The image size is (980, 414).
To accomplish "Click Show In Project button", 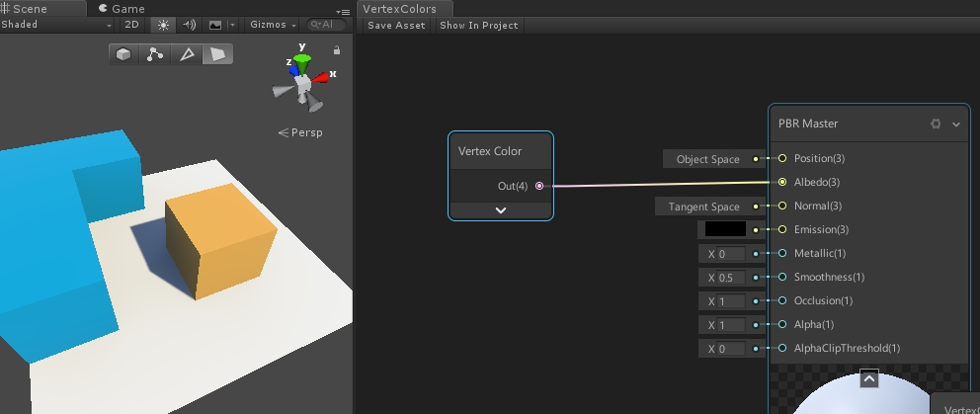I will tap(479, 25).
